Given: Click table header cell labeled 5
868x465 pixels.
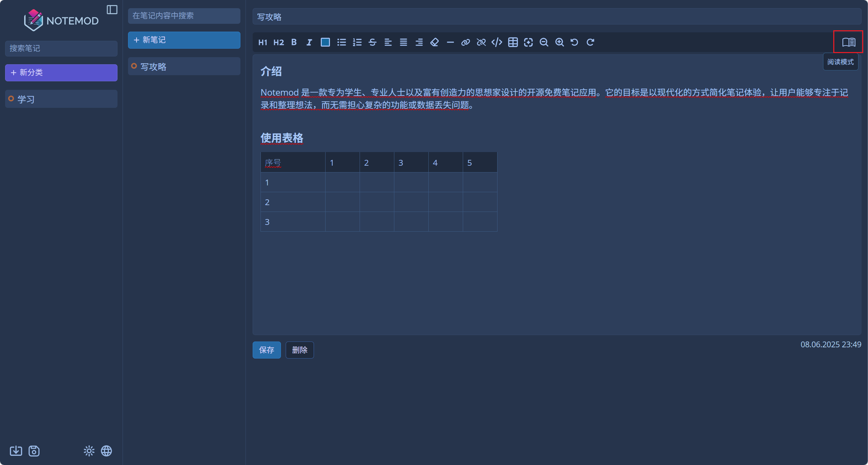Looking at the screenshot, I should point(480,162).
